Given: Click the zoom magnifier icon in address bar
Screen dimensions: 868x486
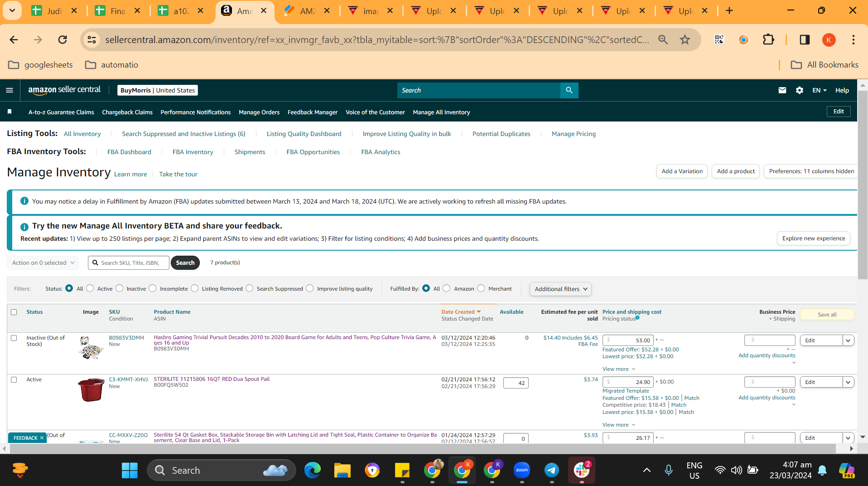Looking at the screenshot, I should pos(663,40).
